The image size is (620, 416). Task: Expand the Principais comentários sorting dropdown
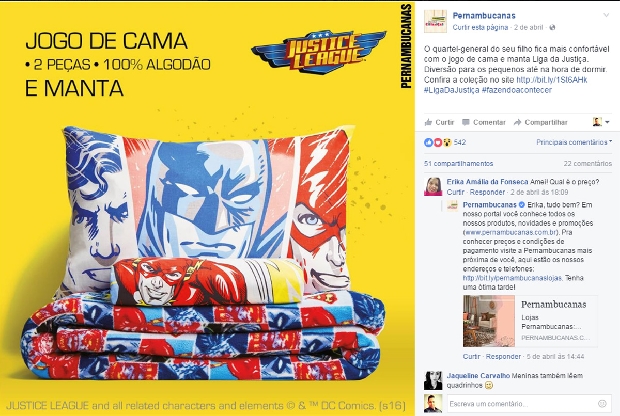[574, 142]
